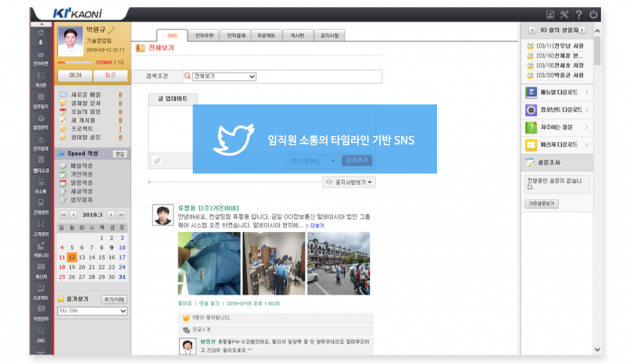Image resolution: width=630 pixels, height=364 pixels.
Task: Open 전자우편 in the left sidebar
Action: point(41,58)
